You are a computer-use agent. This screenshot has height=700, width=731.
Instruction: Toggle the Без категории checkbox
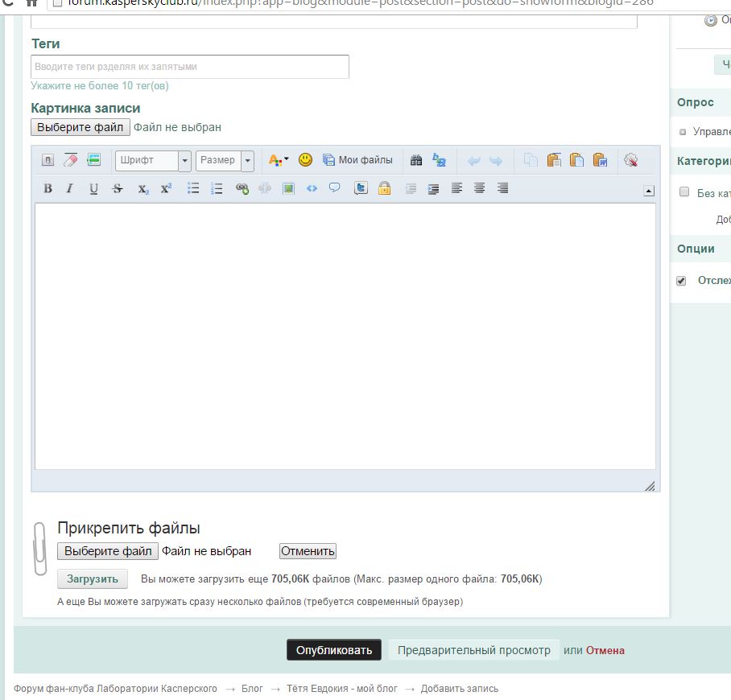tap(684, 192)
